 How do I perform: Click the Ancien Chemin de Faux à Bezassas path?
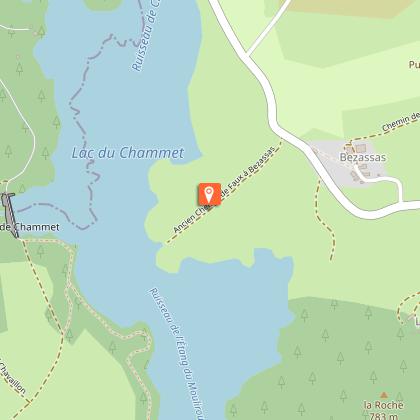pos(224,193)
